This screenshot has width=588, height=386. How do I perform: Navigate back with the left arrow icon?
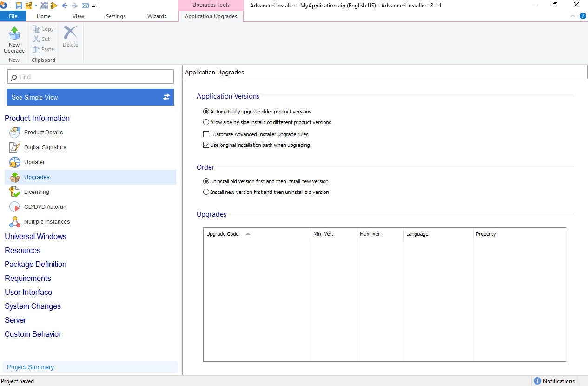pos(65,6)
